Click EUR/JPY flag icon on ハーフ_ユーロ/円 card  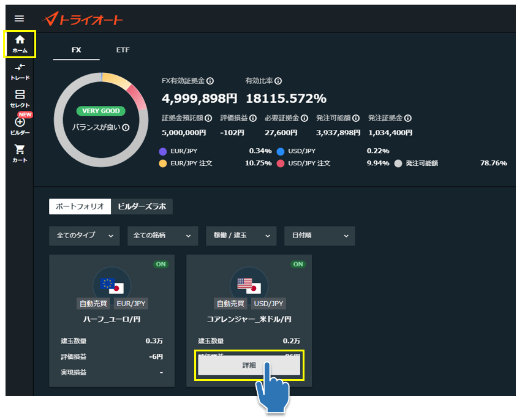coord(112,285)
